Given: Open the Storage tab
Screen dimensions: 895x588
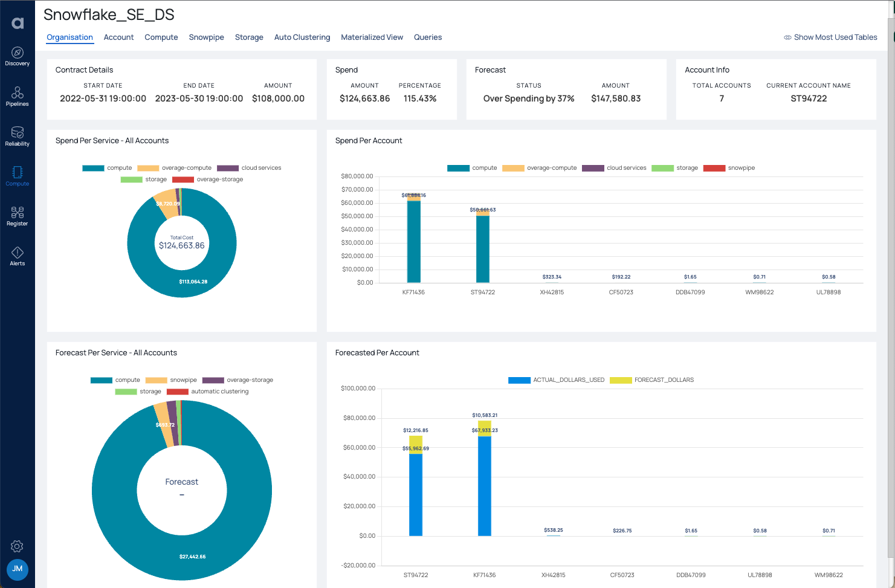Looking at the screenshot, I should coord(249,37).
